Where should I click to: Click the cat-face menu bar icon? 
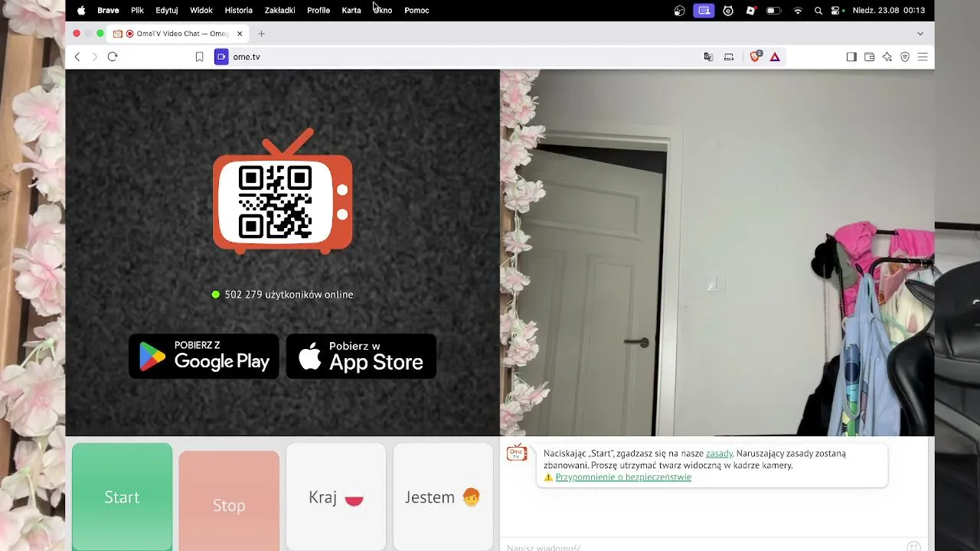tap(728, 11)
